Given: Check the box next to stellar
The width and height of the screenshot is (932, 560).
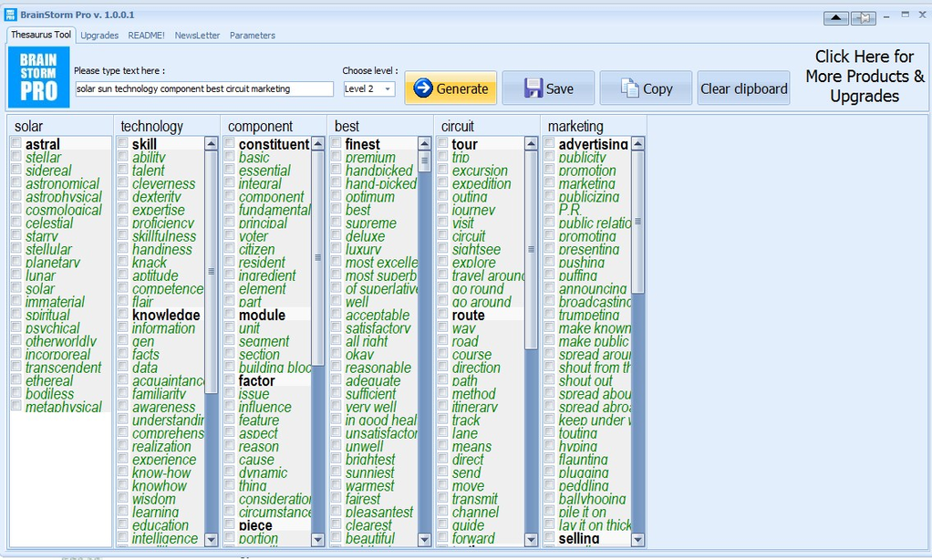Looking at the screenshot, I should 16,156.
